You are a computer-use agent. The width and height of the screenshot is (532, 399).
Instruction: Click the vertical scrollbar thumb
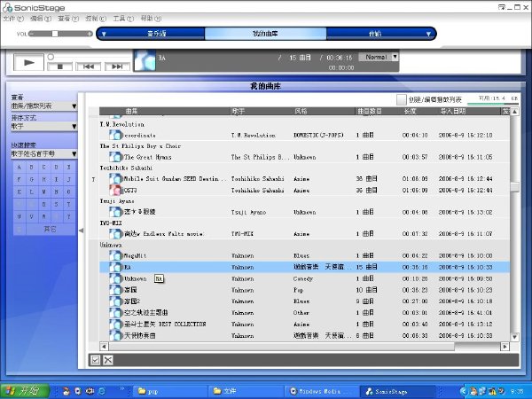point(514,187)
